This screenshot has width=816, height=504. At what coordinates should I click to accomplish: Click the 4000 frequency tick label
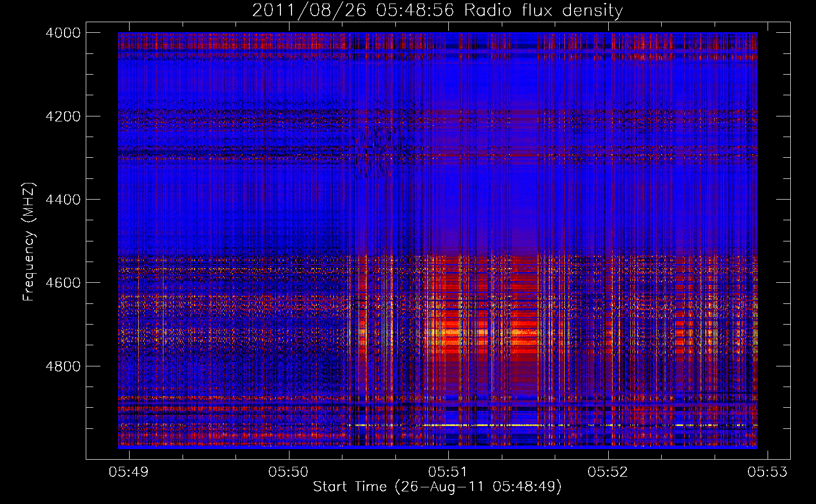coord(63,33)
